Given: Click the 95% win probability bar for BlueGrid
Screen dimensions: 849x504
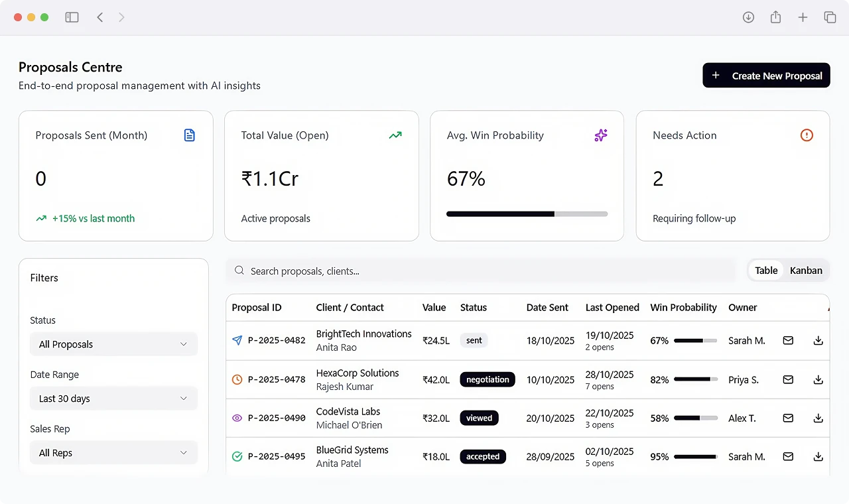Looking at the screenshot, I should (x=696, y=456).
